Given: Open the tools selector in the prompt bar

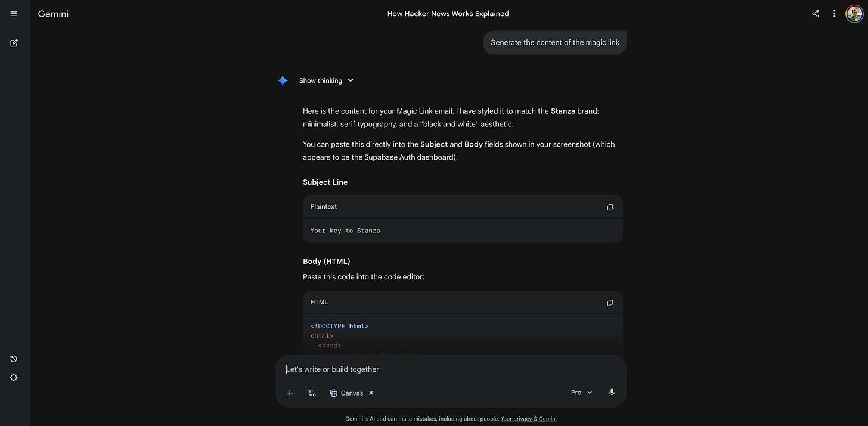Looking at the screenshot, I should pyautogui.click(x=312, y=393).
